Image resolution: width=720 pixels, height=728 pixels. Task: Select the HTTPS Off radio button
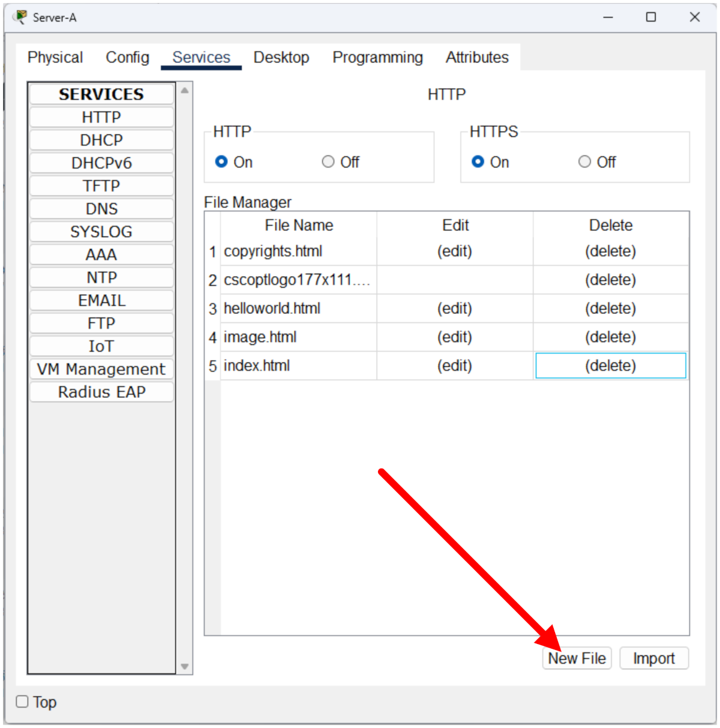click(584, 162)
